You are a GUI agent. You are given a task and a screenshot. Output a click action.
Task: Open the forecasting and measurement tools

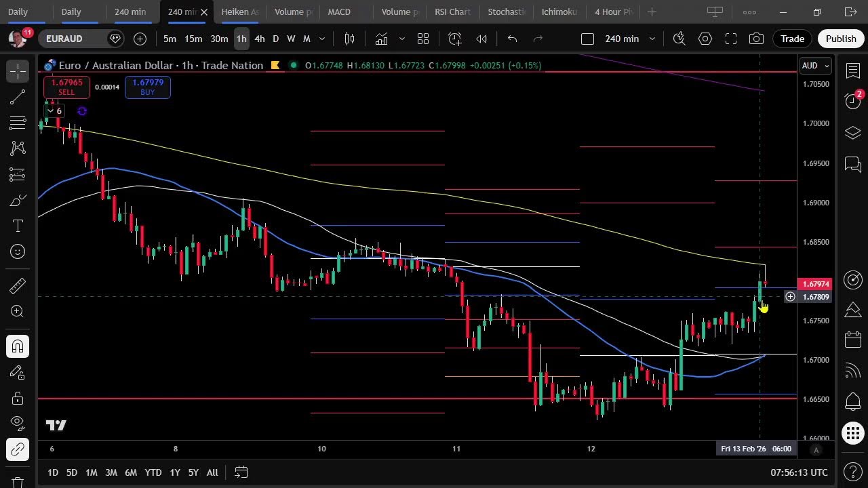18,174
